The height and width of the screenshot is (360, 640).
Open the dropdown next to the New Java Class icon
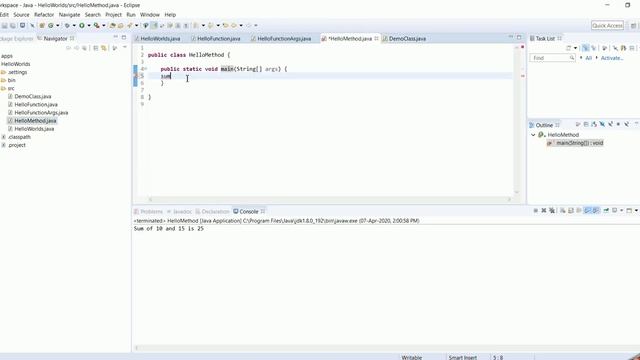tap(58, 25)
